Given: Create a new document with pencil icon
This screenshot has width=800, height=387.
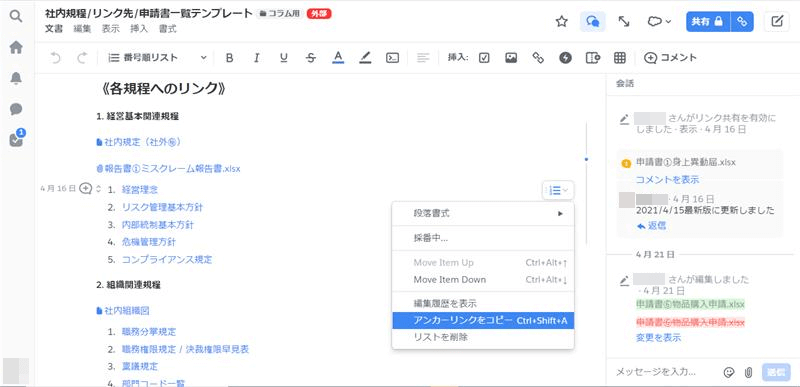Looking at the screenshot, I should [777, 21].
